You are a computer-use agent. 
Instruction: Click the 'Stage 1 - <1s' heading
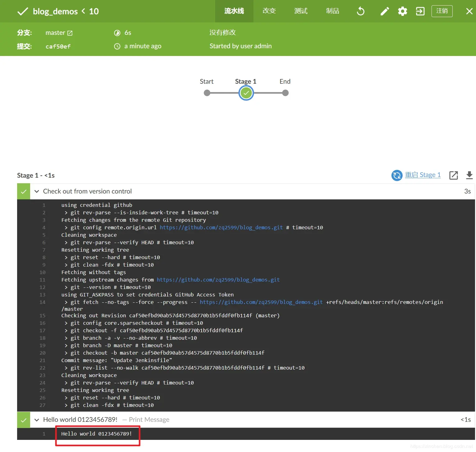click(36, 175)
